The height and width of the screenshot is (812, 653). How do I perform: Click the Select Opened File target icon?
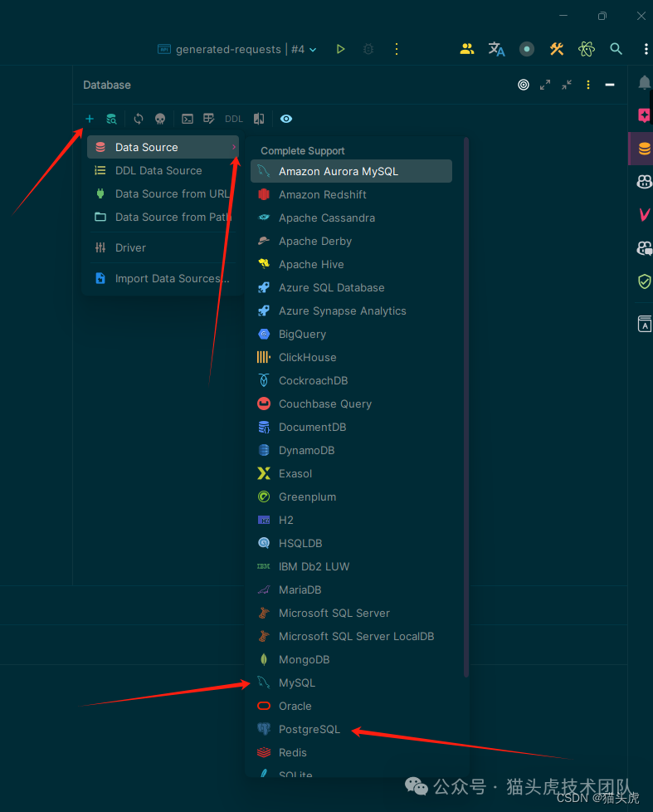pos(524,85)
